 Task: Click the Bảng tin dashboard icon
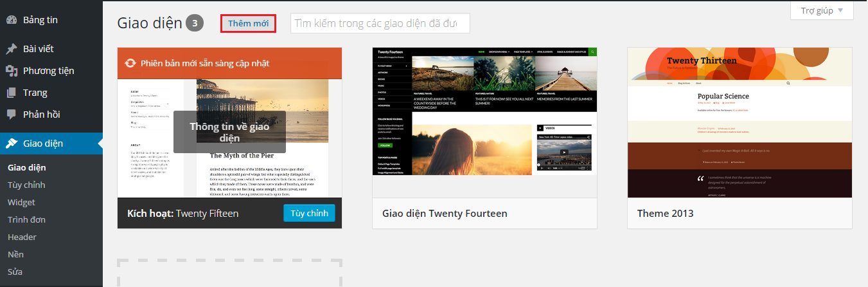pos(12,20)
